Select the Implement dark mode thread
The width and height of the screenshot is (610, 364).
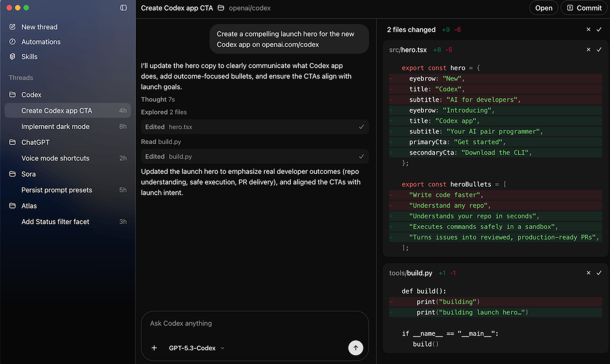[68, 127]
